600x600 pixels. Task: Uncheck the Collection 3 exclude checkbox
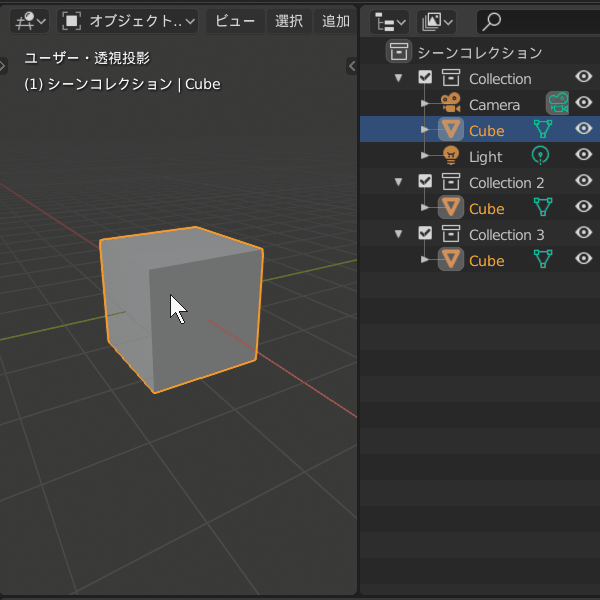click(425, 233)
